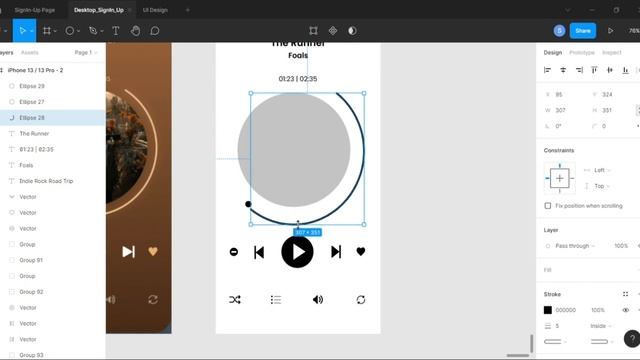This screenshot has height=360, width=640.
Task: Click the stroke weight field
Action: click(x=557, y=326)
